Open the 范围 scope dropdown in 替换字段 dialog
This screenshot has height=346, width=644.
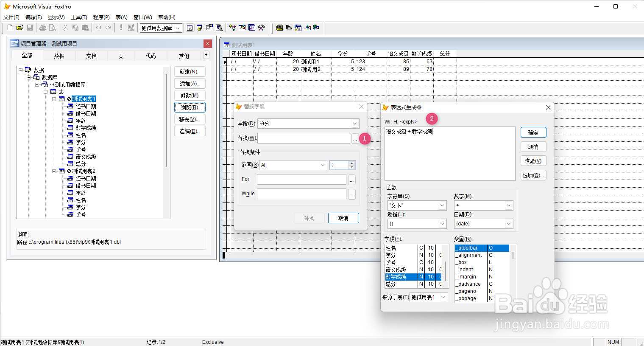[x=323, y=165]
